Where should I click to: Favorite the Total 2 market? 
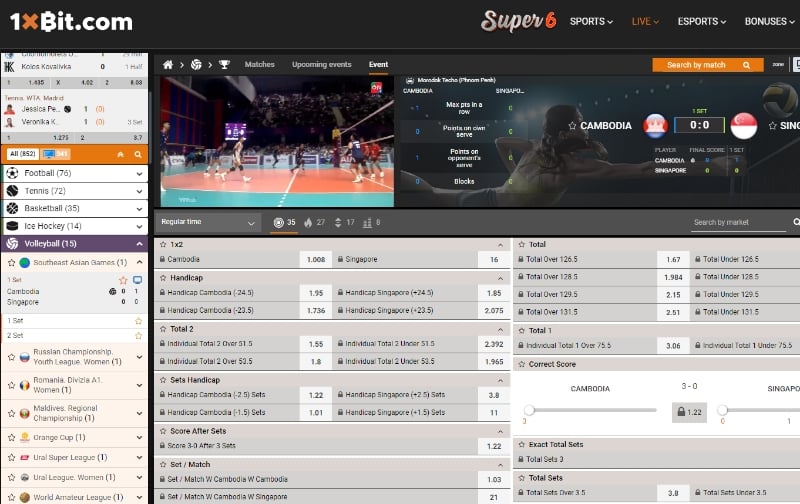coord(163,329)
